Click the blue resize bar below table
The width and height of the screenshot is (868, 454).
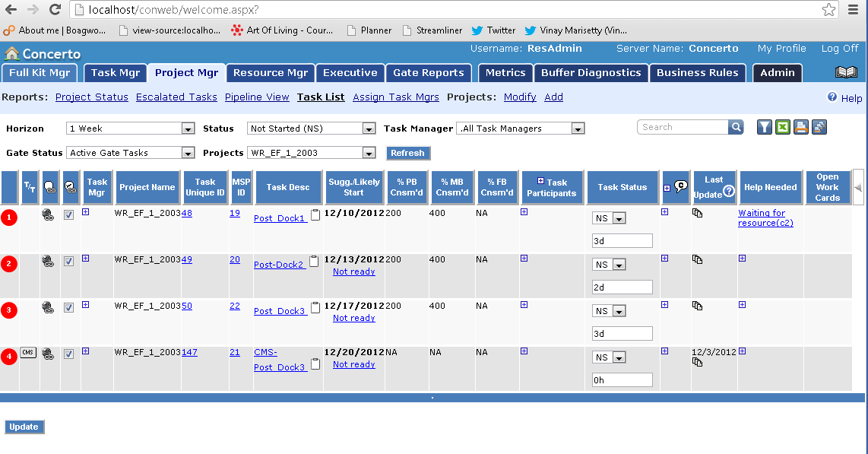point(432,398)
